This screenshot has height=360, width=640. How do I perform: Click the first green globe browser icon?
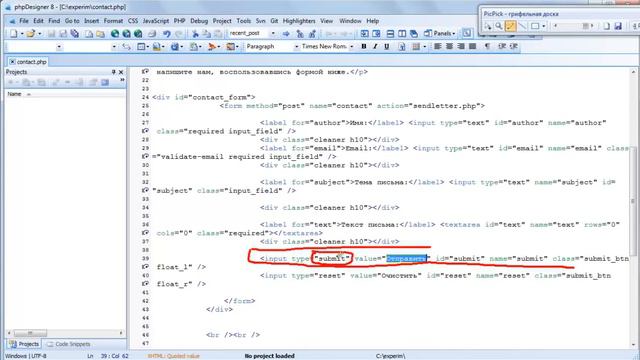(115, 33)
